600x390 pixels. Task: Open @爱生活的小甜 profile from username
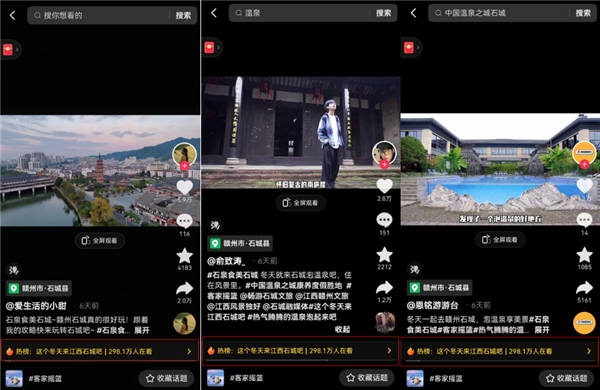36,305
